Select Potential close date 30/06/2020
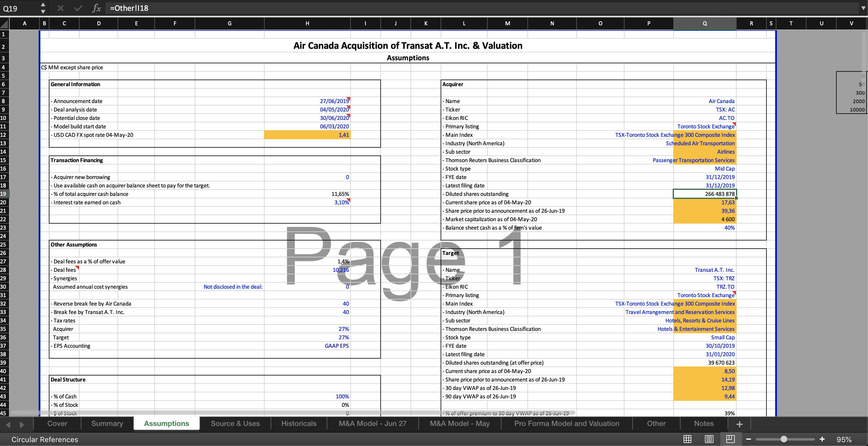The height and width of the screenshot is (446, 868). click(x=307, y=118)
